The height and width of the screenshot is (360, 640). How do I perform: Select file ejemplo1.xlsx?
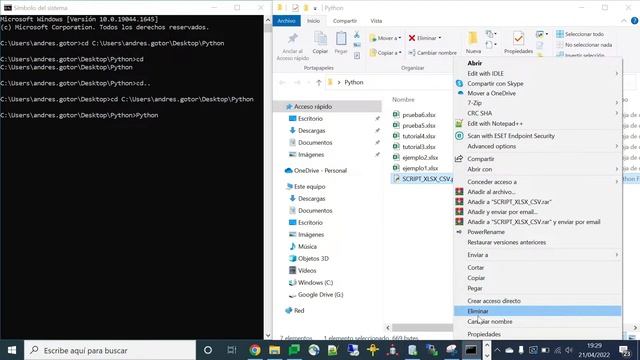(x=420, y=168)
